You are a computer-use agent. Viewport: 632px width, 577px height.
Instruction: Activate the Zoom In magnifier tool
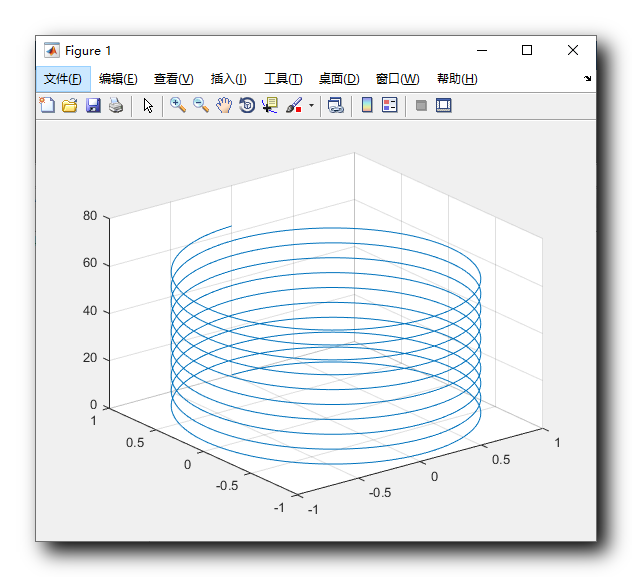(x=177, y=106)
